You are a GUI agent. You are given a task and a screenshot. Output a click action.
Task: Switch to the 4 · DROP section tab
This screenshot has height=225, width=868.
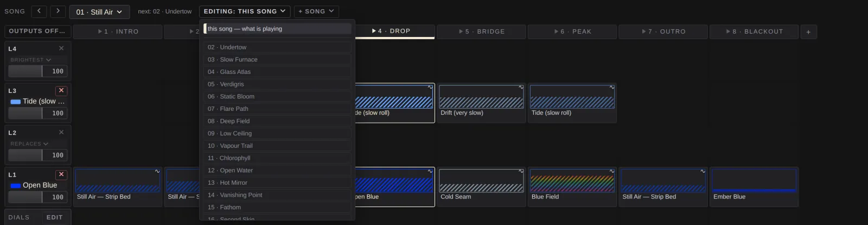394,32
